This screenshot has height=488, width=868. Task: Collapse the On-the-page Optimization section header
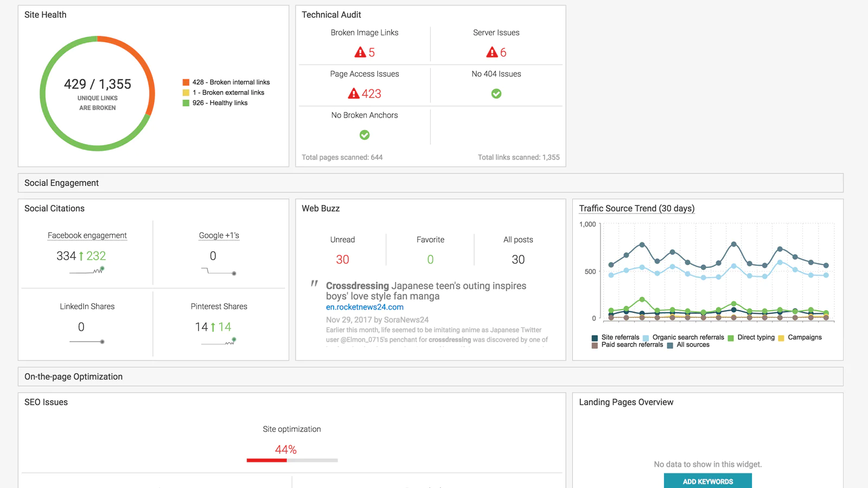pyautogui.click(x=73, y=377)
